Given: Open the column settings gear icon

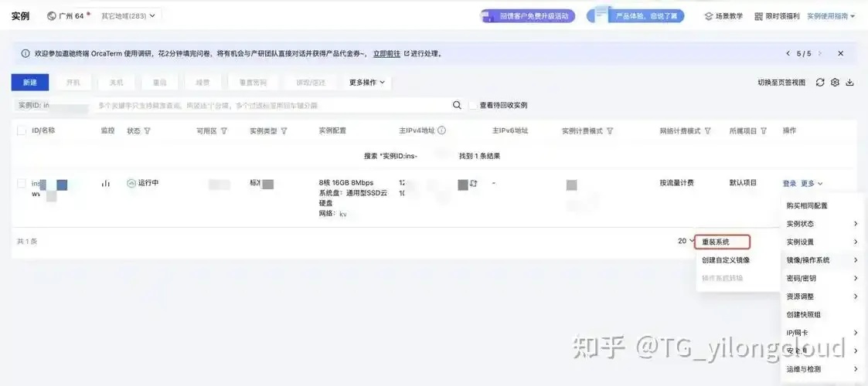Looking at the screenshot, I should click(835, 83).
